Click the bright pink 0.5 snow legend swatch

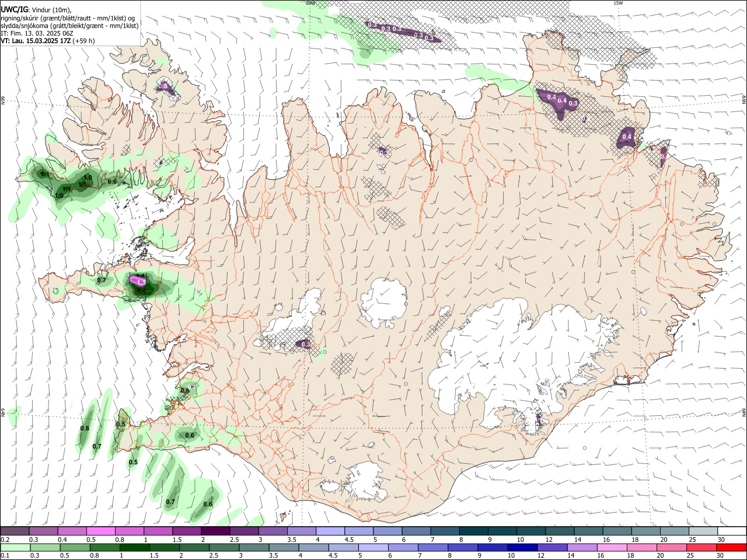101,531
